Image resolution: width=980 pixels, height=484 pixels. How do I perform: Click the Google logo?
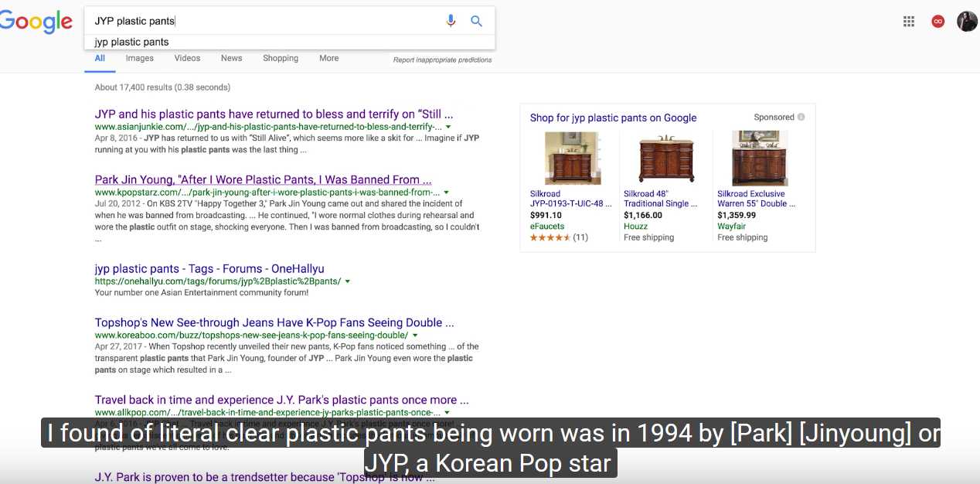point(35,22)
